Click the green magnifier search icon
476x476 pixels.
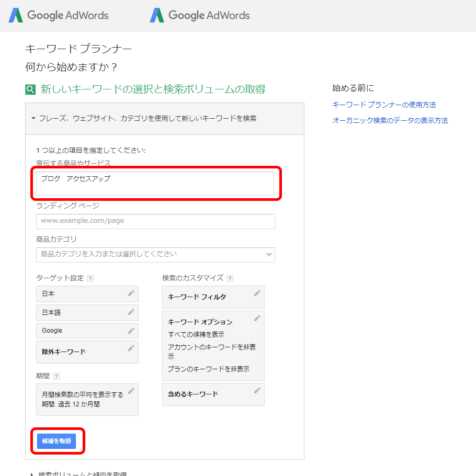click(x=30, y=89)
